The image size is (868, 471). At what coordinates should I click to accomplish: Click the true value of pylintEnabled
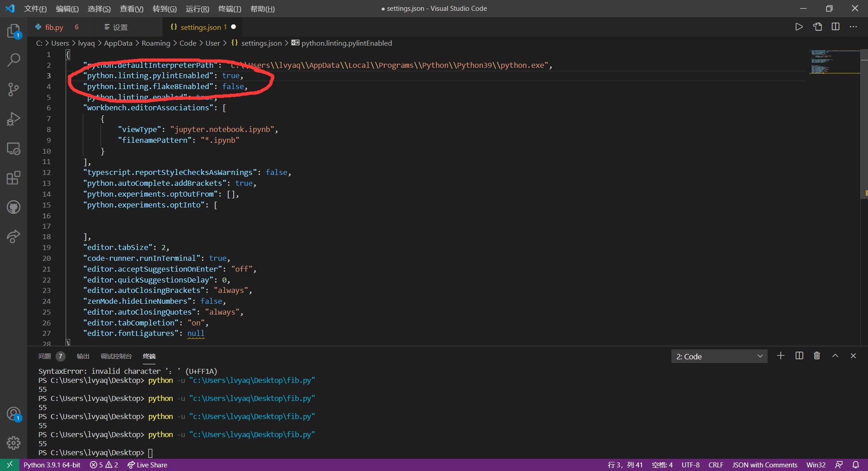coord(231,75)
